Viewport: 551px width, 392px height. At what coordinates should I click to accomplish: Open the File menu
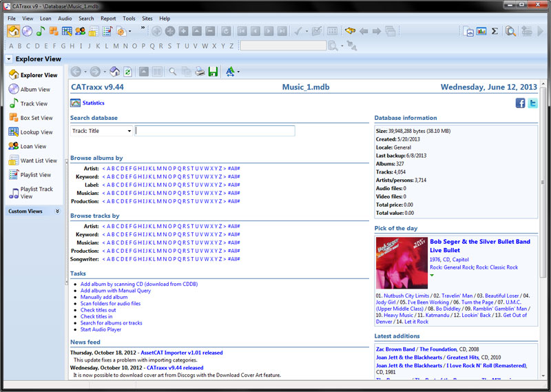point(12,19)
